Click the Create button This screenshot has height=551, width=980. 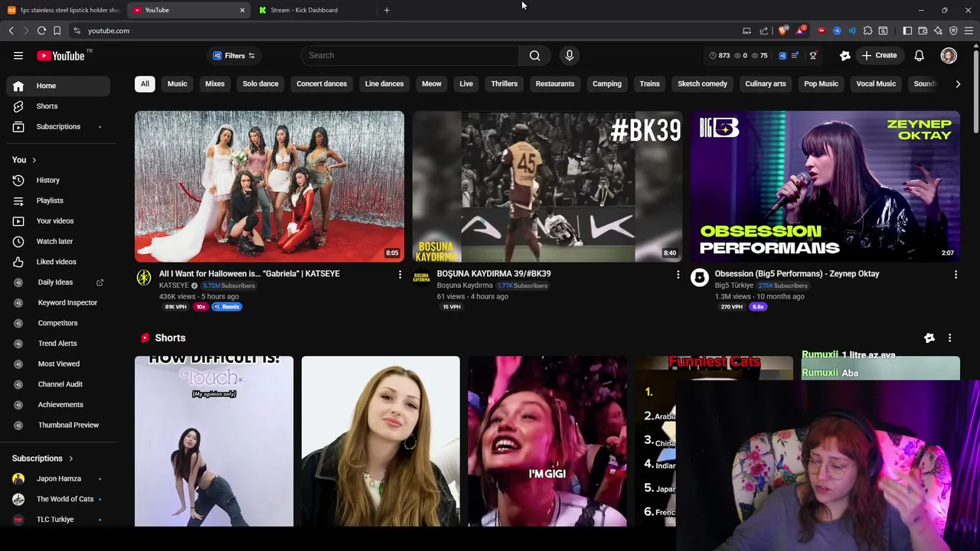[879, 55]
